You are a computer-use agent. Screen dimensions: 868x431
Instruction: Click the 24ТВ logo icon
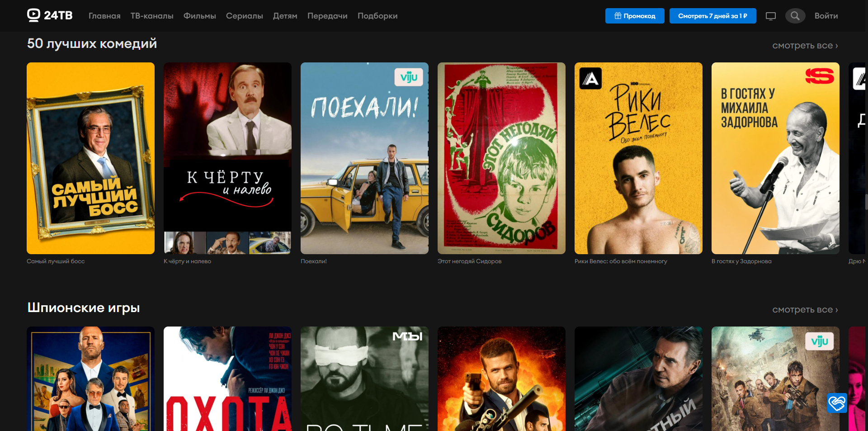pos(33,15)
